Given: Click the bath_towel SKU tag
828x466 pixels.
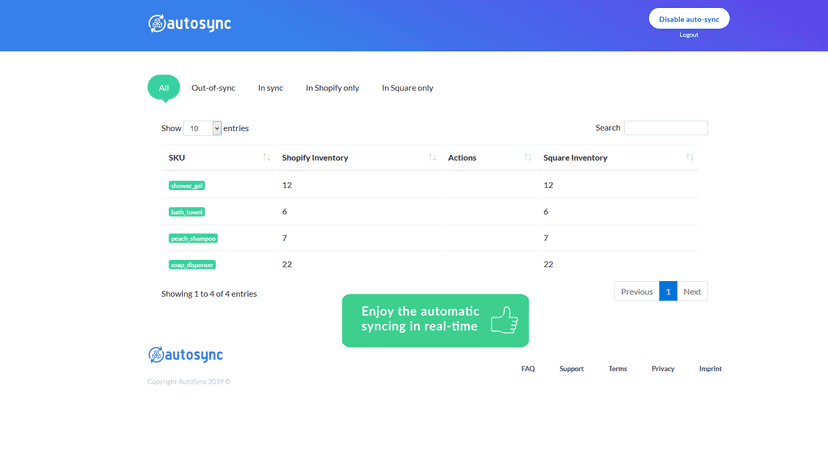Looking at the screenshot, I should (x=186, y=212).
